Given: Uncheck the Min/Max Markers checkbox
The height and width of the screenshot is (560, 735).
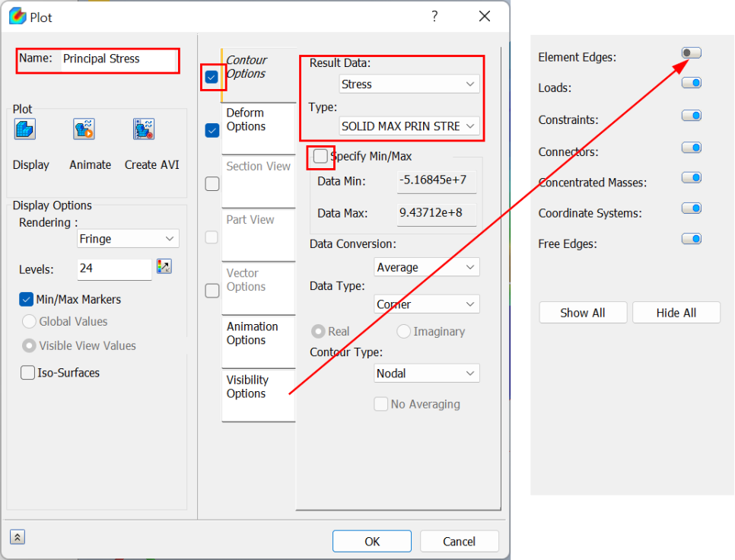Looking at the screenshot, I should pyautogui.click(x=27, y=300).
